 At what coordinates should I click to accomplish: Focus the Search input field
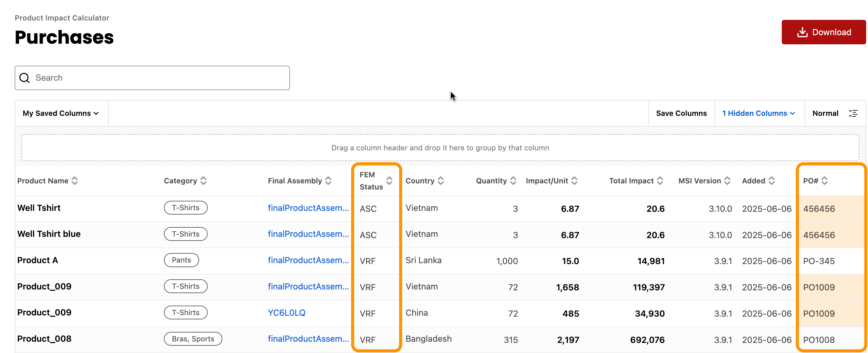(x=152, y=78)
